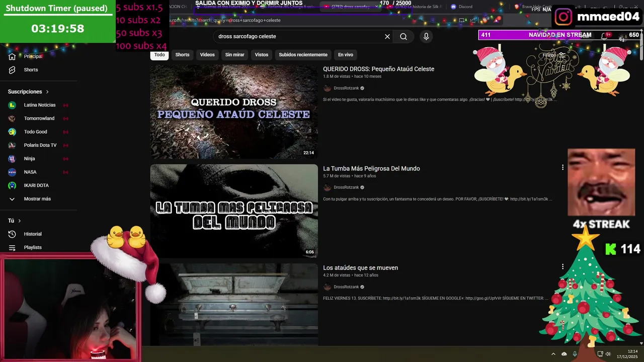Screen dimensions: 644x362
Task: Open the volume speaker icon in the taskbar
Action: pos(608,354)
